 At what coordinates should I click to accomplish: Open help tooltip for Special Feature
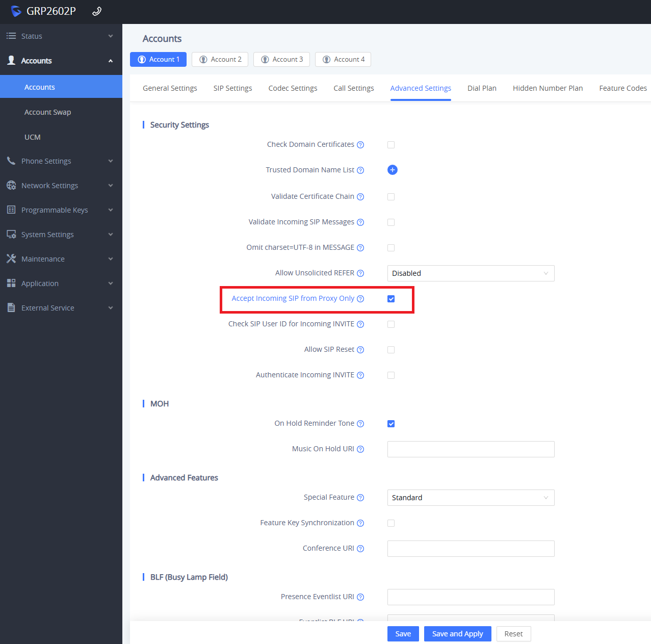tap(360, 498)
